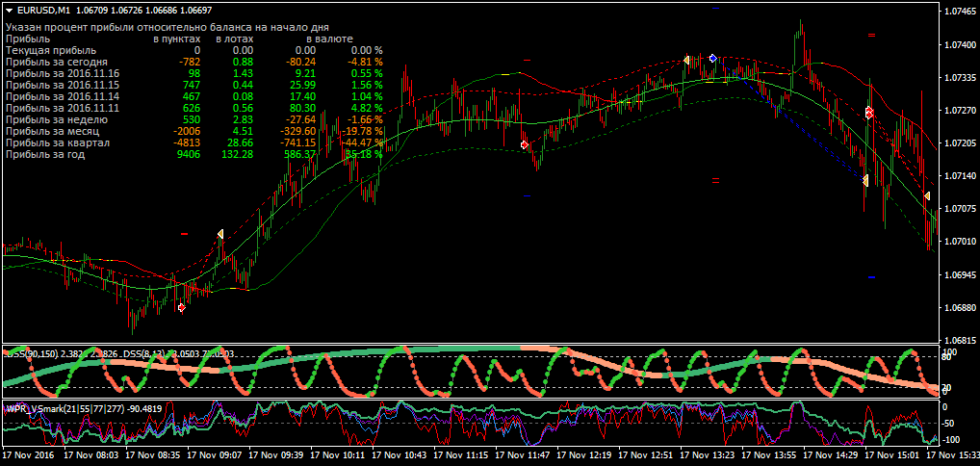
Task: Select the orange arrow left of the blue arrow
Action: point(686,60)
